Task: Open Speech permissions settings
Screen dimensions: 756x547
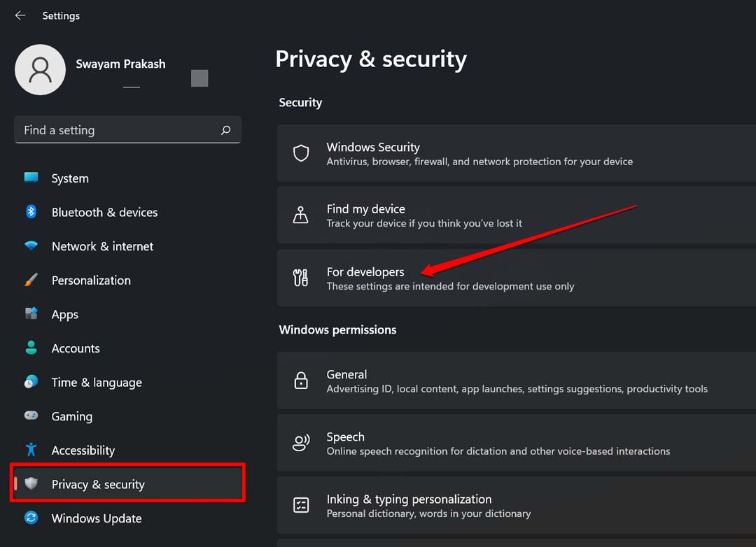Action: 517,443
